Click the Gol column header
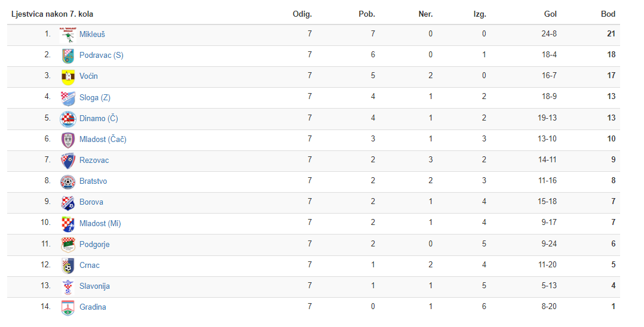The width and height of the screenshot is (644, 327). (550, 14)
